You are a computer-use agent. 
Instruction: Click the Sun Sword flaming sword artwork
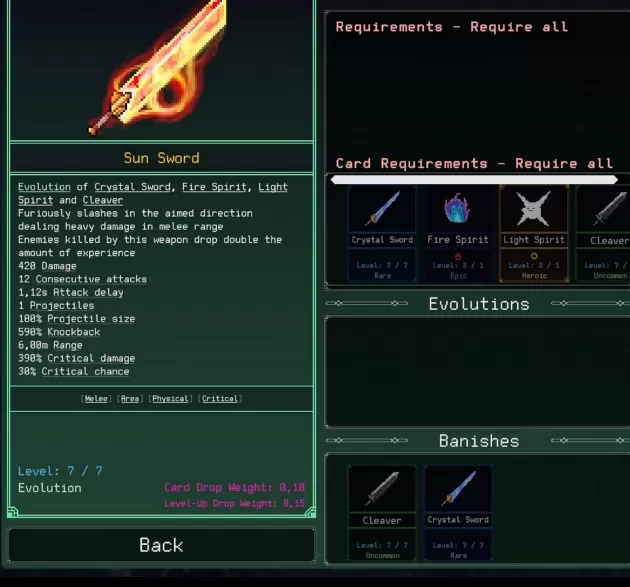(x=159, y=67)
